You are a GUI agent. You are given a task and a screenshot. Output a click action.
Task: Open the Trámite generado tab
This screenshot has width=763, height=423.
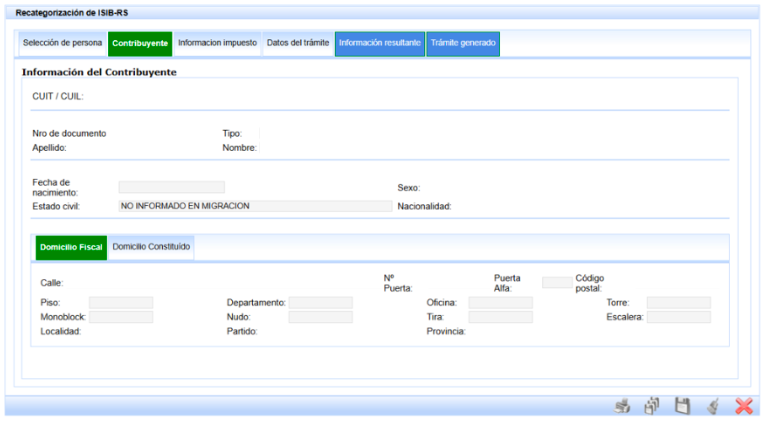tap(462, 44)
